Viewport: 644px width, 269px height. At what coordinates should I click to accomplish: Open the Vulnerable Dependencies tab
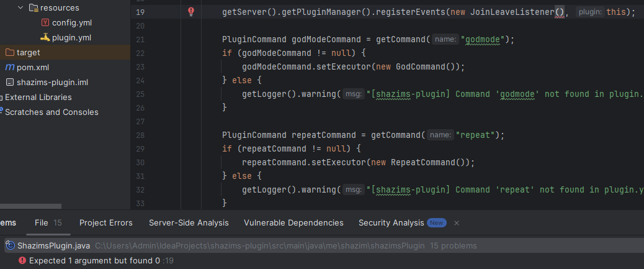coord(293,222)
